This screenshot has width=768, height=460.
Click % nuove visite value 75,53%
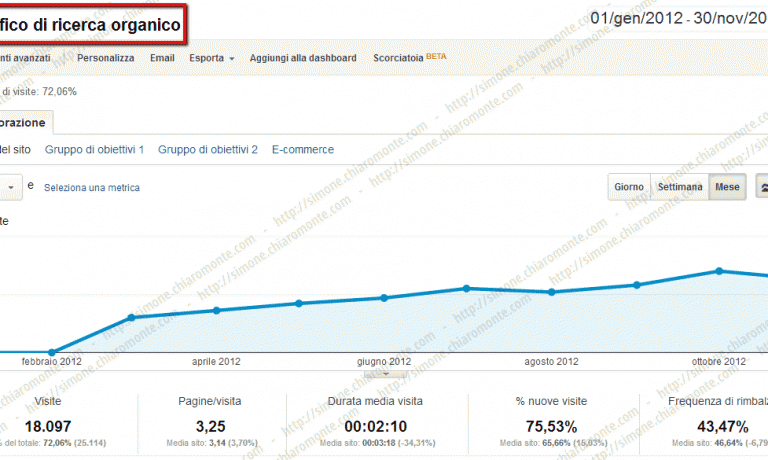552,427
